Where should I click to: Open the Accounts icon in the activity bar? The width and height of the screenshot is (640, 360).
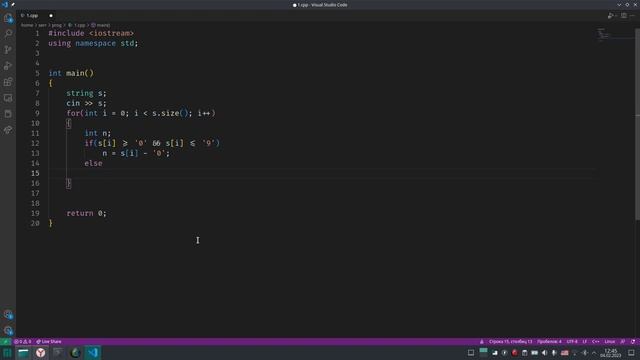pos(8,314)
